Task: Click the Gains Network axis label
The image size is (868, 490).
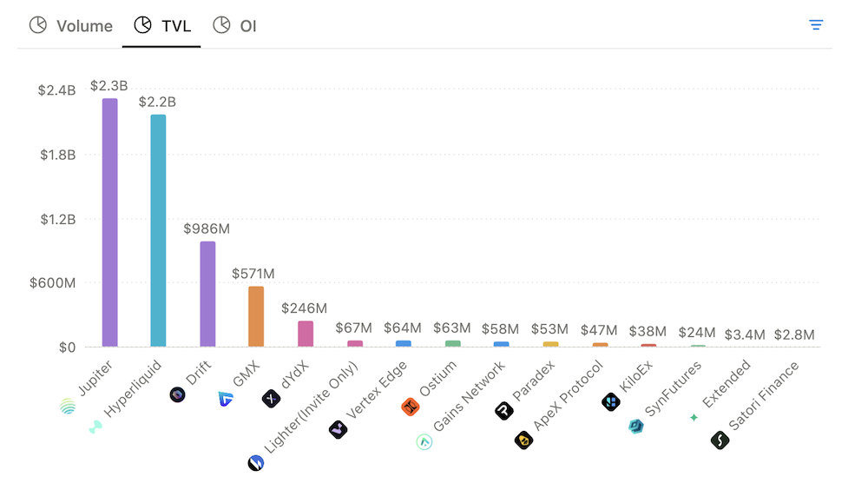Action: (x=469, y=397)
